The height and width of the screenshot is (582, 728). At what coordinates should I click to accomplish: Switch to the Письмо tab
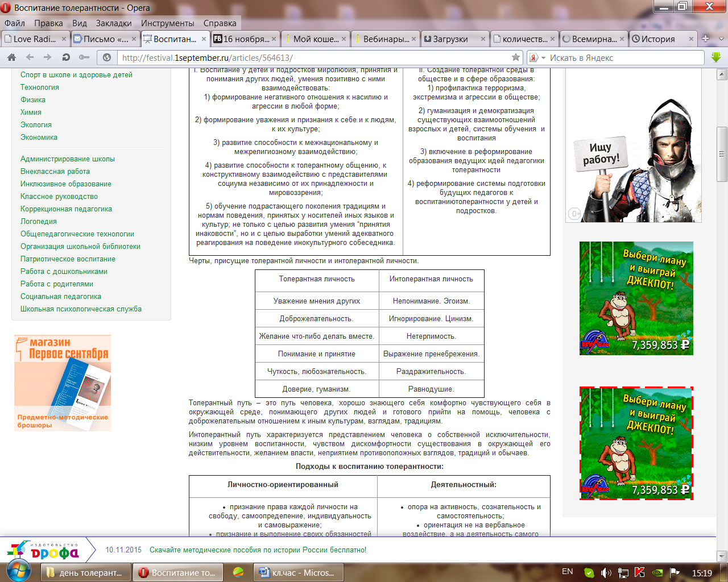105,39
